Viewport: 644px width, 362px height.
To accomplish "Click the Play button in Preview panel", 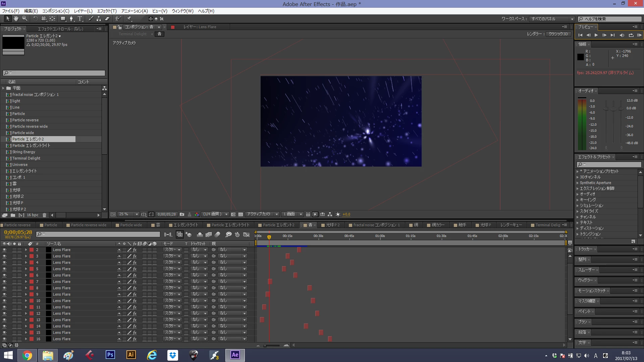I will pyautogui.click(x=596, y=35).
